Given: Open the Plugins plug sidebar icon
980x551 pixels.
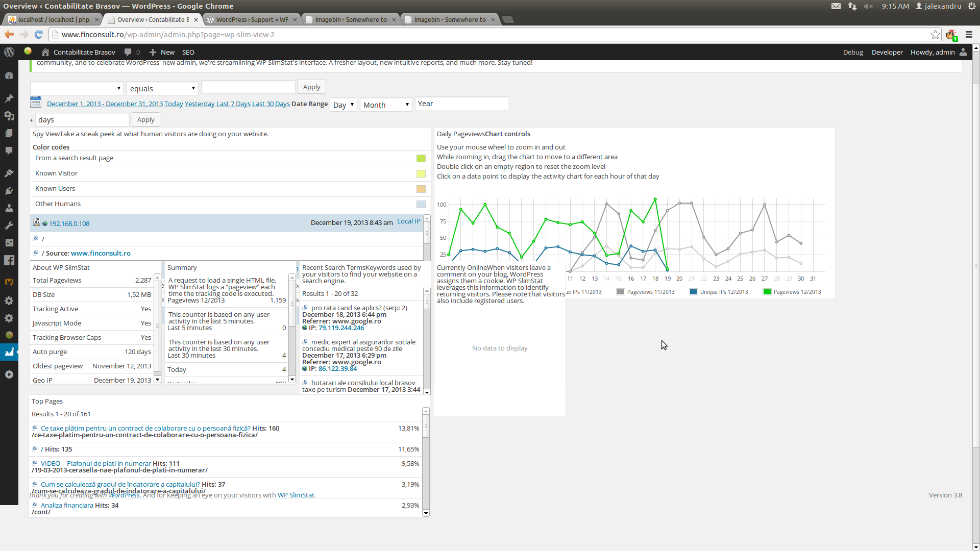Looking at the screenshot, I should pos(9,191).
